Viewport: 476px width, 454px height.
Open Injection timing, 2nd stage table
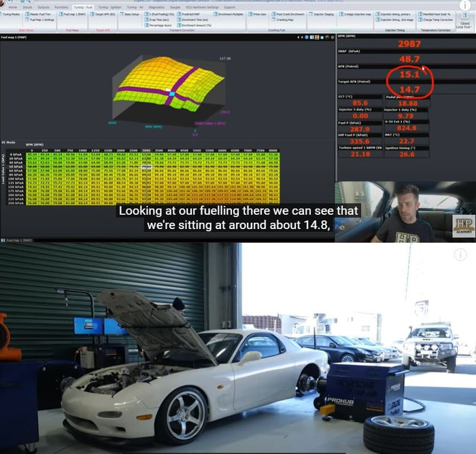[394, 20]
